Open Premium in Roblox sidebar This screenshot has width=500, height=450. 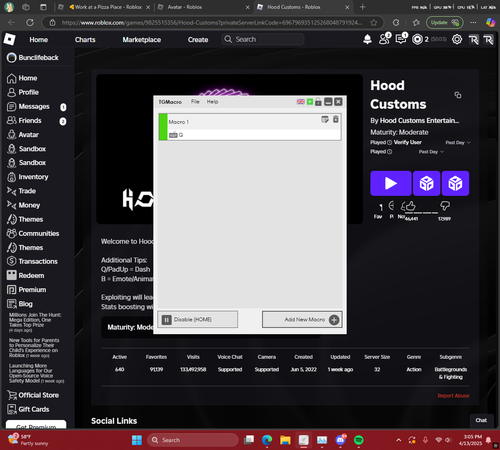click(26, 290)
